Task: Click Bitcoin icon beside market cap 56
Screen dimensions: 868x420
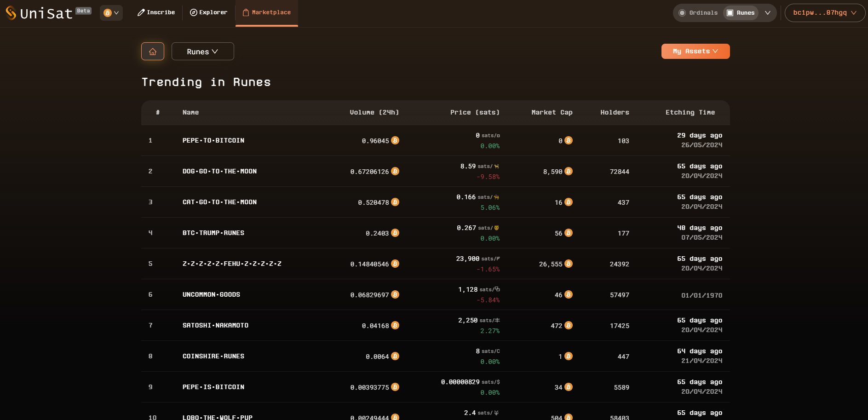Action: [x=569, y=233]
